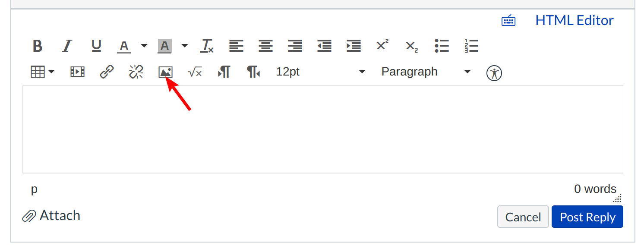Click inside the reply text area
644x252 pixels.
(322, 129)
